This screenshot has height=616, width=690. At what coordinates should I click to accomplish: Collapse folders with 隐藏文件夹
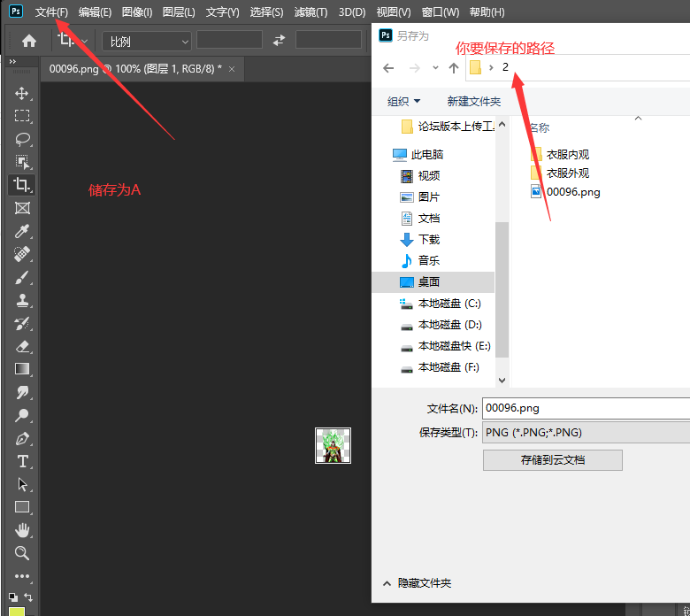[x=417, y=583]
